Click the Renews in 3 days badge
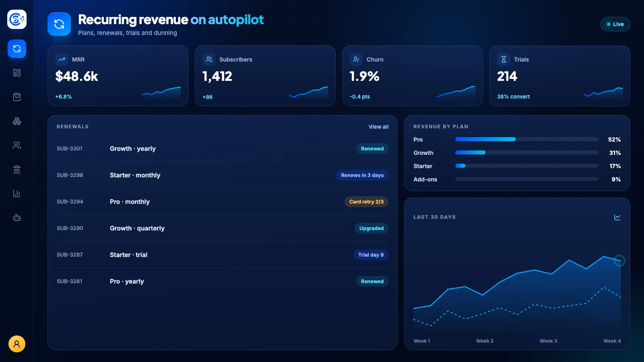Image resolution: width=644 pixels, height=362 pixels. (362, 175)
